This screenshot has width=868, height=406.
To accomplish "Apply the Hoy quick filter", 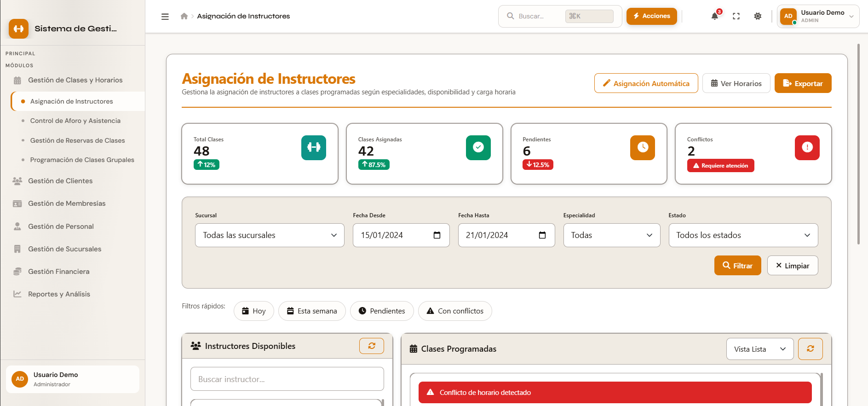I will click(x=254, y=311).
